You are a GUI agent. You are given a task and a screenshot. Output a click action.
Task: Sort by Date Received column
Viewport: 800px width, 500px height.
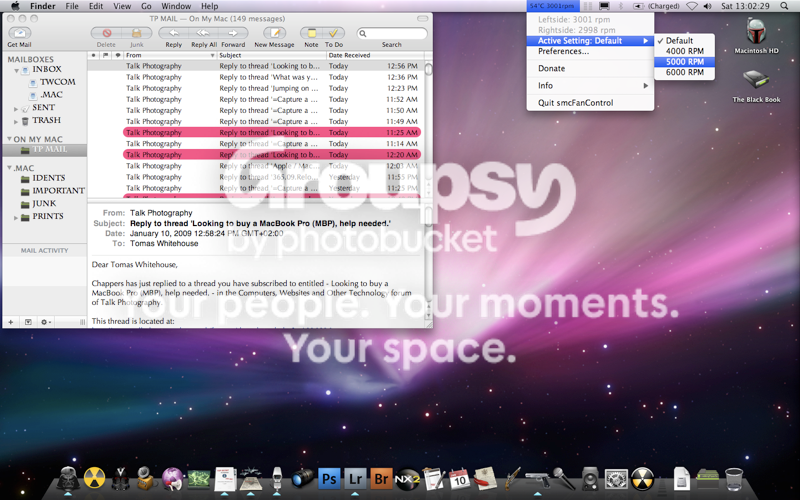375,55
